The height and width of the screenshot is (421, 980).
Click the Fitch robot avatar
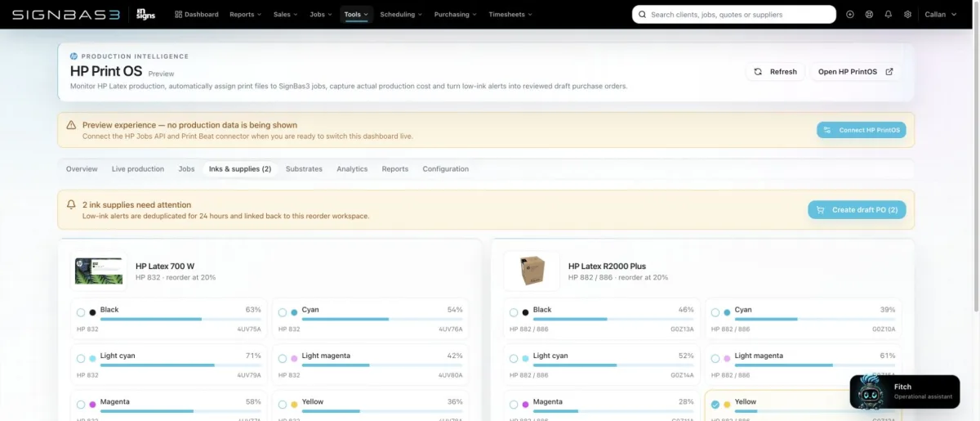tap(871, 392)
